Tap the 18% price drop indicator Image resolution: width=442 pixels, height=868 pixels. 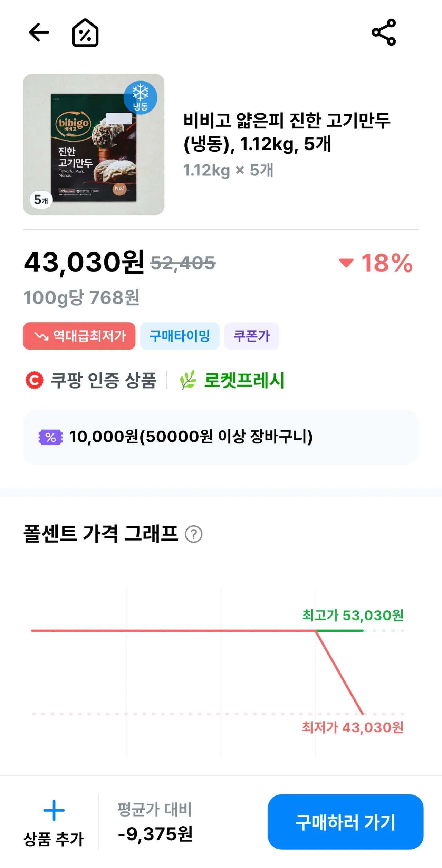[376, 263]
